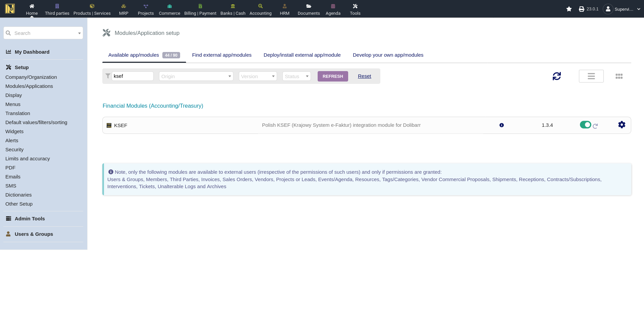Expand the Status filter dropdown
Screen dimensions: 644x323
(297, 76)
